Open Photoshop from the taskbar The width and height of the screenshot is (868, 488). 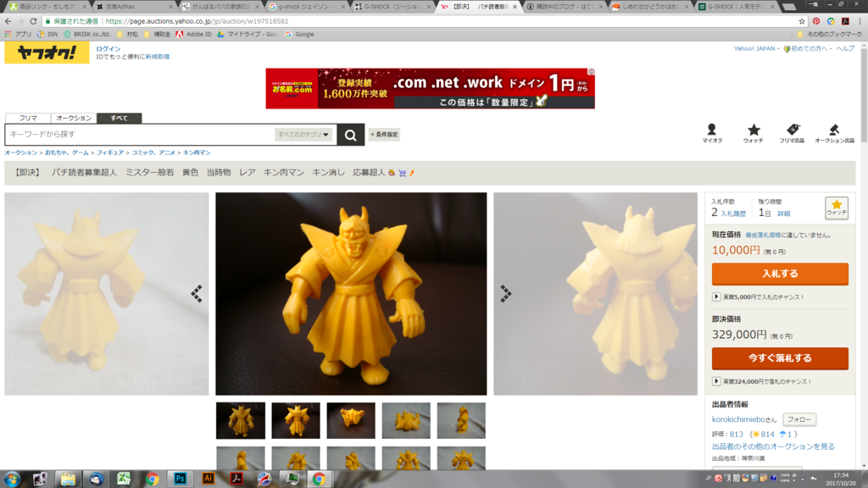point(180,479)
